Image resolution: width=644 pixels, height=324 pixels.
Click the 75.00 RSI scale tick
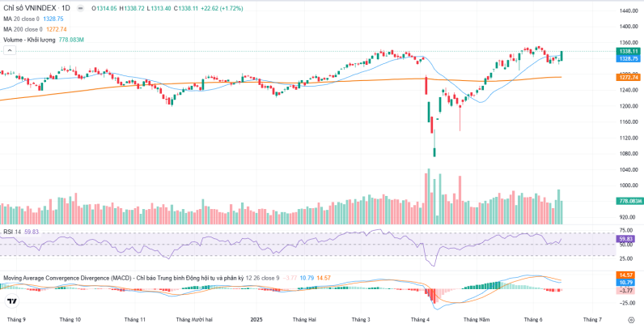[626, 230]
